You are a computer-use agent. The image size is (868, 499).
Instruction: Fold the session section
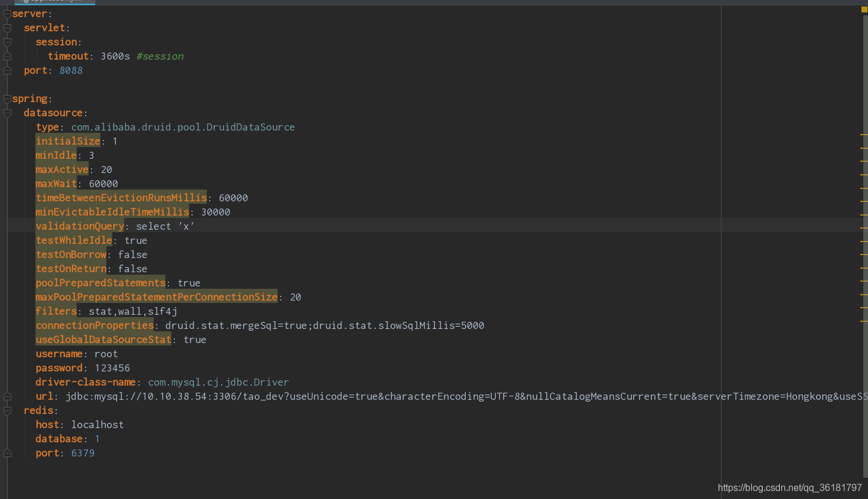(7, 43)
